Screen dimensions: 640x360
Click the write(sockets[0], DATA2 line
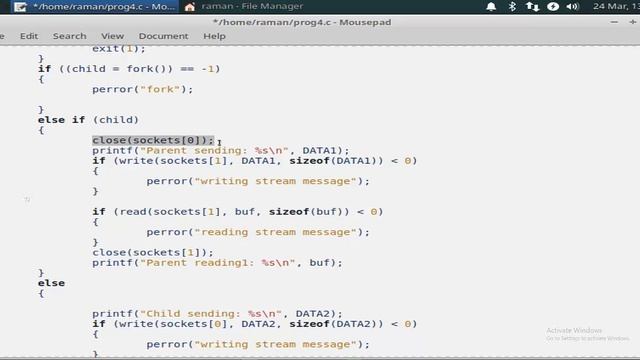tap(255, 324)
